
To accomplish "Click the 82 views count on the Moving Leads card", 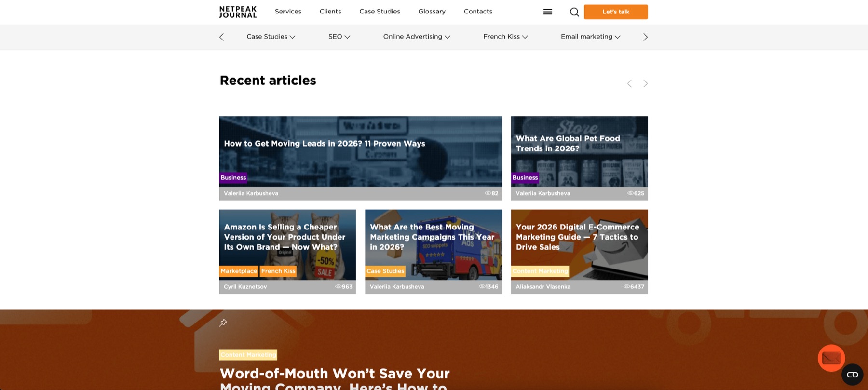I will pos(491,193).
